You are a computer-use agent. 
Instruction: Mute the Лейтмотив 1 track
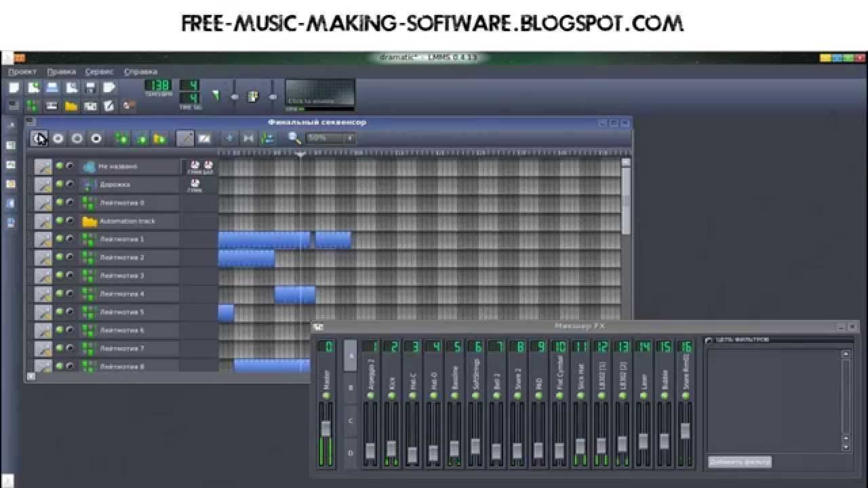pos(60,239)
